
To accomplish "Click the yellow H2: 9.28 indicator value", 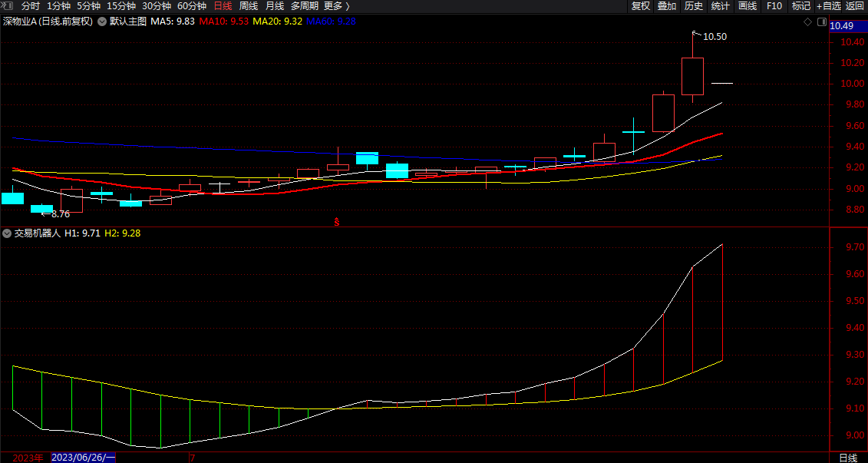I will point(122,233).
